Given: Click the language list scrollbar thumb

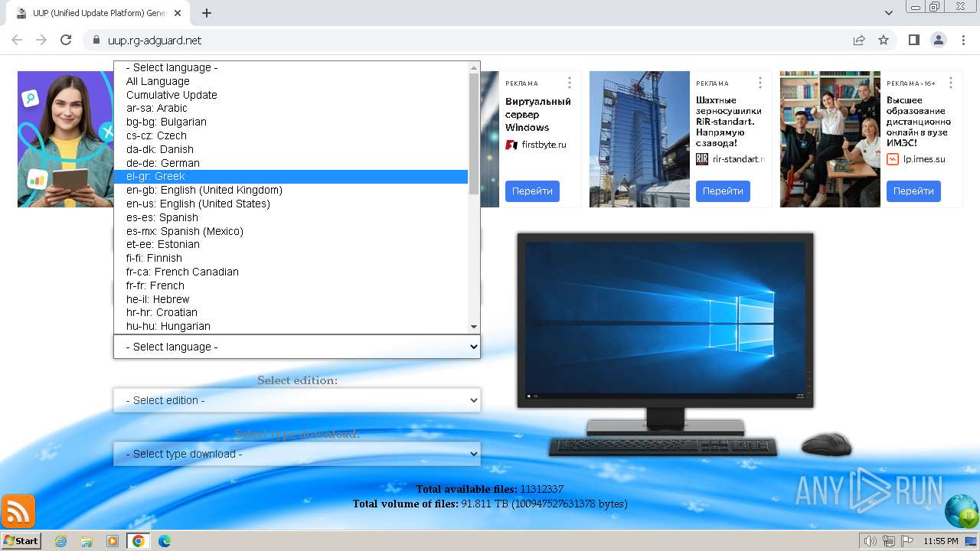Looking at the screenshot, I should [474, 134].
